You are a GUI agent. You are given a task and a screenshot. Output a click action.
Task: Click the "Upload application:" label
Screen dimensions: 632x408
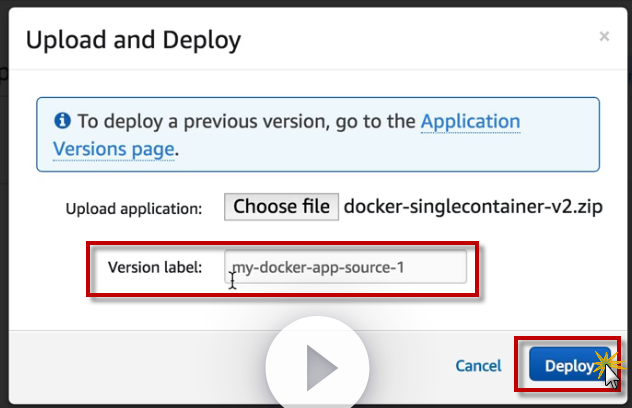point(134,209)
